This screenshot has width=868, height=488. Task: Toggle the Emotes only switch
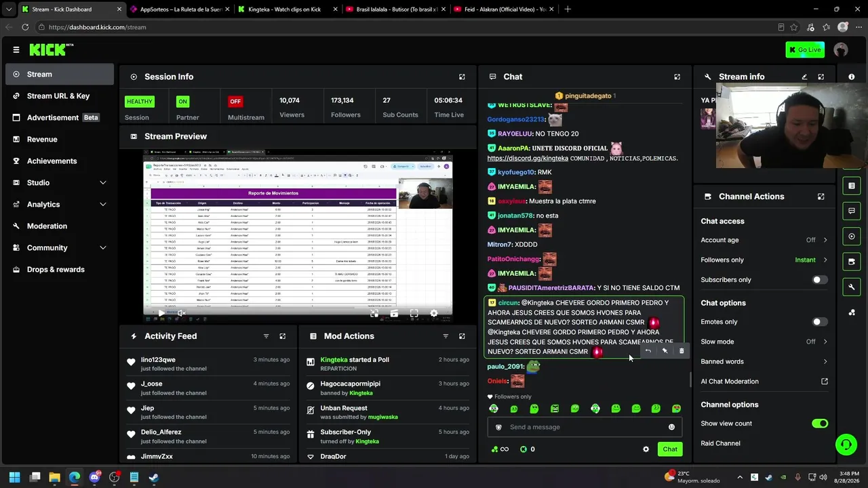click(x=820, y=322)
